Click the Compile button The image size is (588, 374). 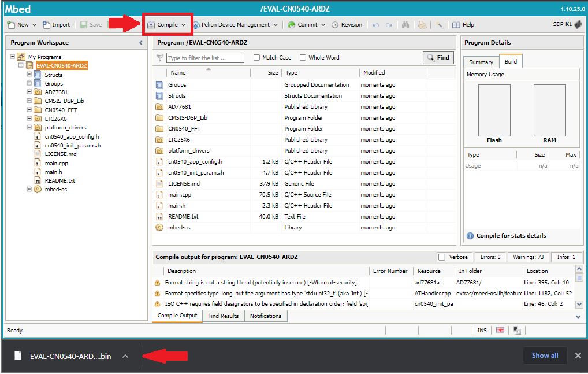pyautogui.click(x=162, y=25)
